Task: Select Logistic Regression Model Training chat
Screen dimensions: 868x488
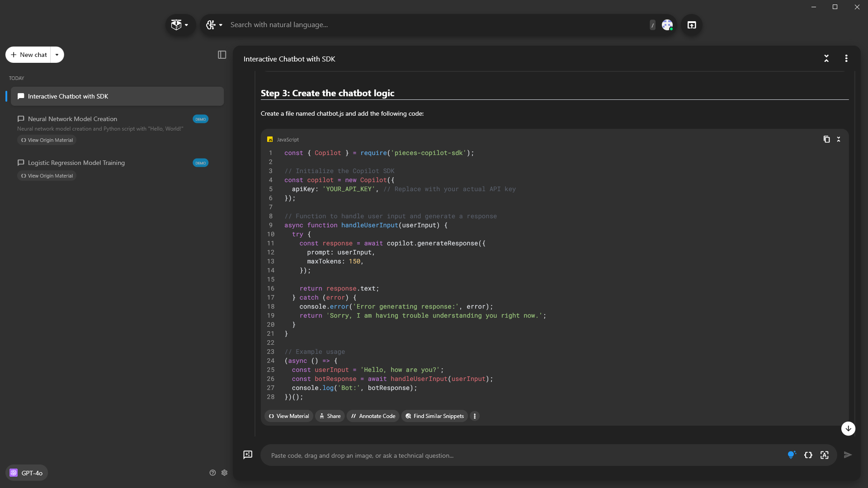Action: point(76,163)
